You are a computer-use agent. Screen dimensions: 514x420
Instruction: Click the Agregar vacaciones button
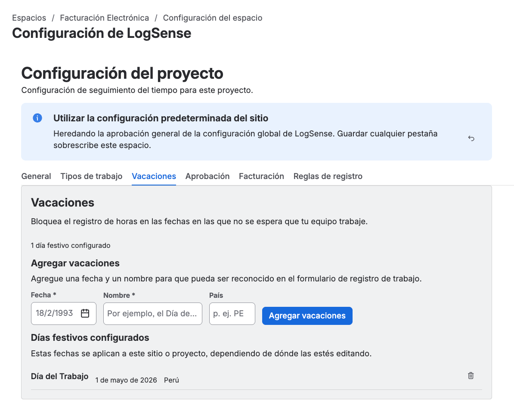coord(307,316)
